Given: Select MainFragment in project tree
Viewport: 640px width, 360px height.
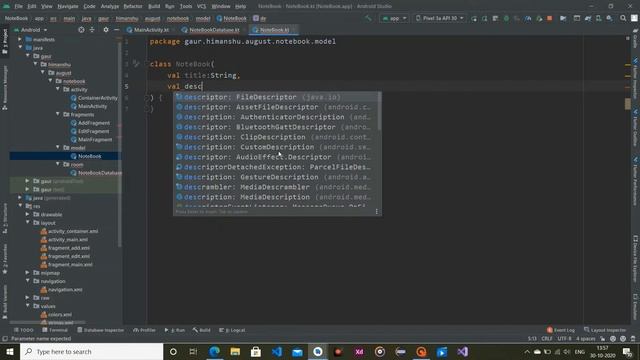Looking at the screenshot, I should 91,140.
